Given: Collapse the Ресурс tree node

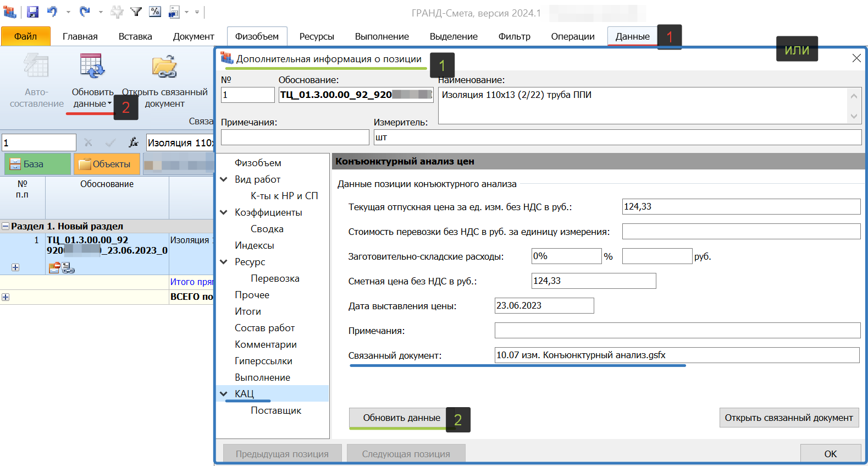Looking at the screenshot, I should 224,262.
